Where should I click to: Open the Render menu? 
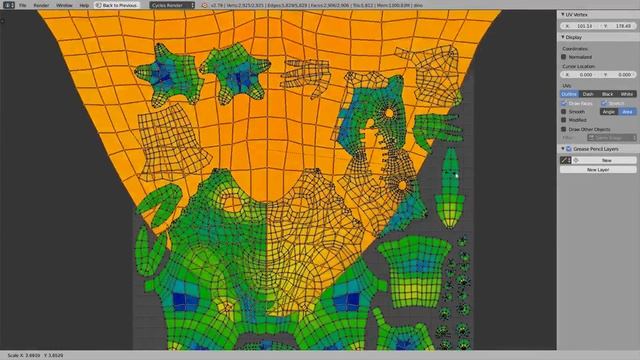(x=41, y=5)
